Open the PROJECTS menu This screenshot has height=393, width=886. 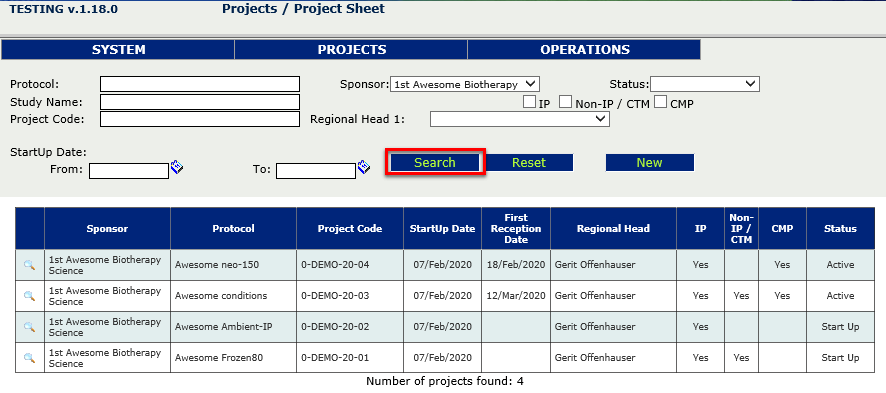coord(351,50)
